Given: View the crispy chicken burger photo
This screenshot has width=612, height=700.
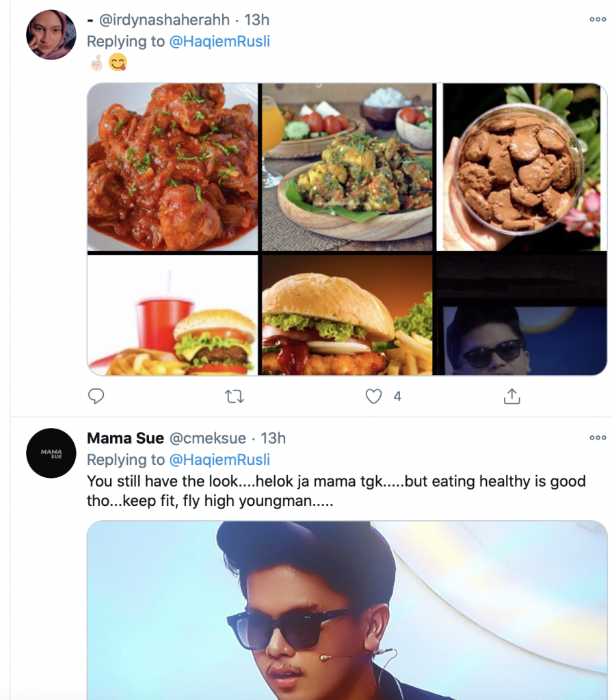Looking at the screenshot, I should 347,315.
